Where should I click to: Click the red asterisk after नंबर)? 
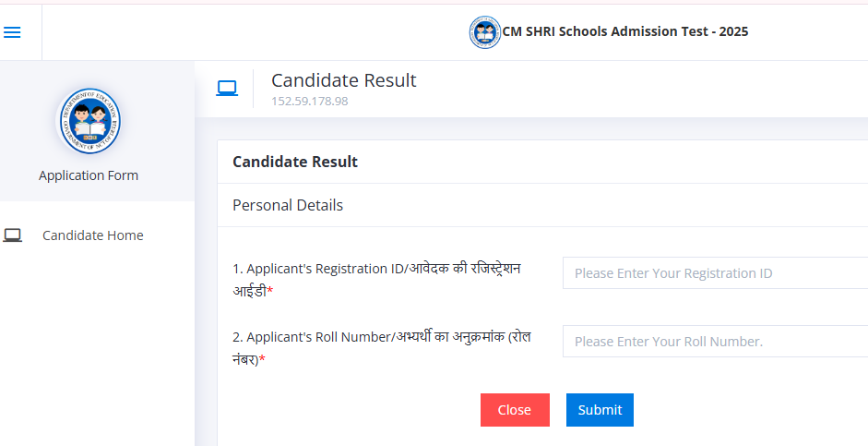262,359
